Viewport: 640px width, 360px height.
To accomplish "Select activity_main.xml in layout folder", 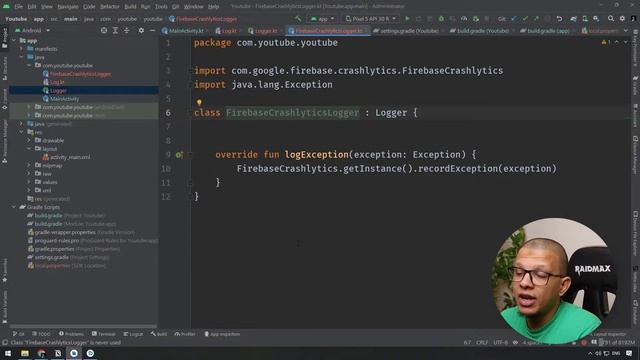I will coord(70,157).
